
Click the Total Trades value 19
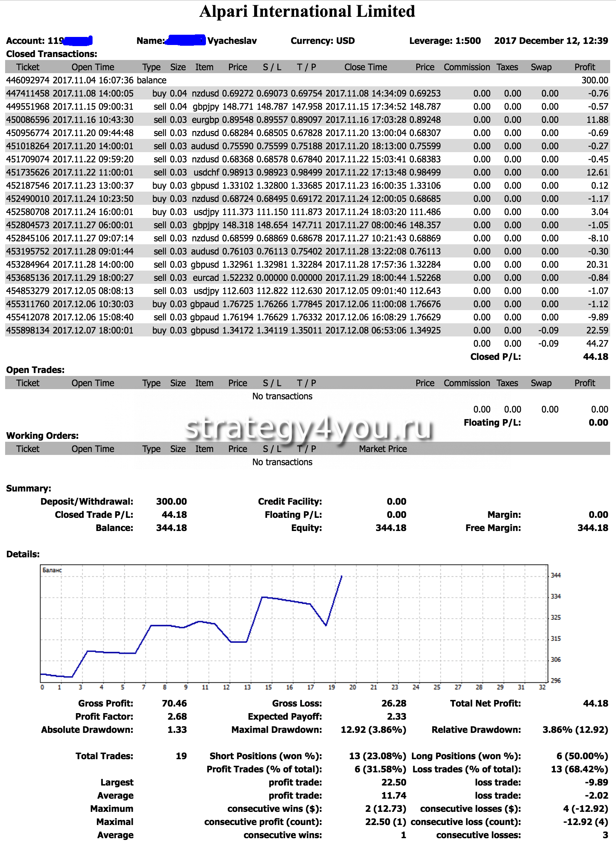pos(181,756)
